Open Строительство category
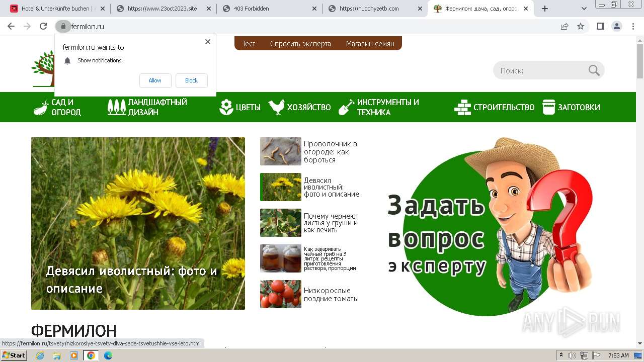This screenshot has width=644, height=362. point(495,107)
